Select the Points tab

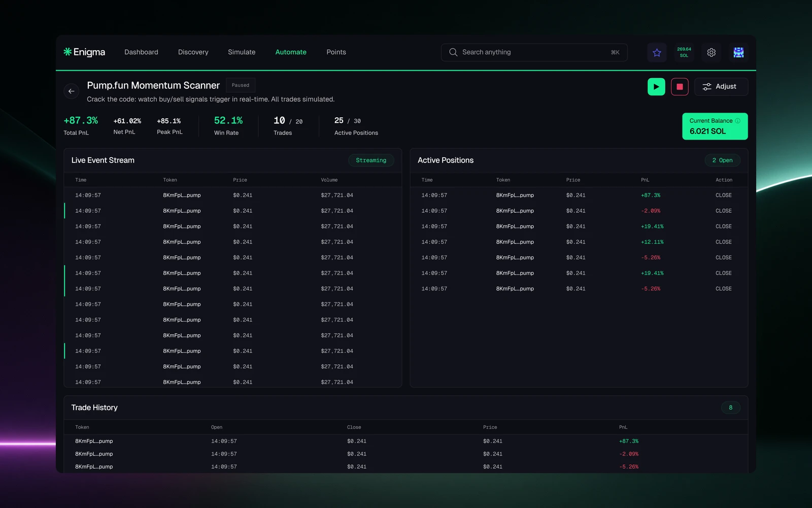pos(336,52)
